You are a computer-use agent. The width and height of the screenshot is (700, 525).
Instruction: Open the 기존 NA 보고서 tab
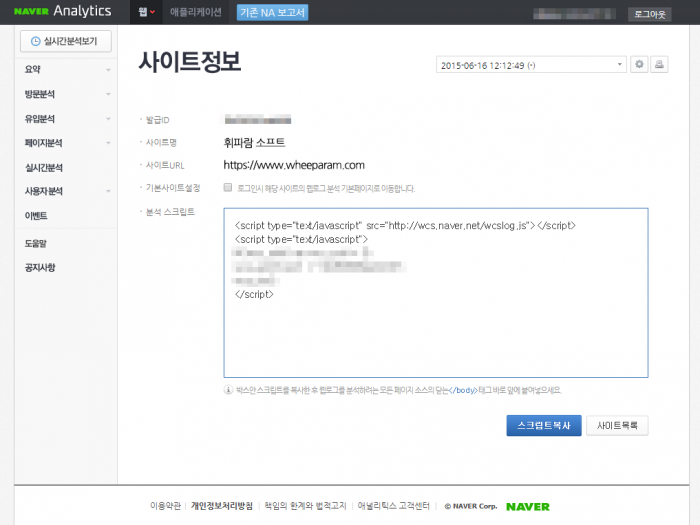pyautogui.click(x=272, y=12)
